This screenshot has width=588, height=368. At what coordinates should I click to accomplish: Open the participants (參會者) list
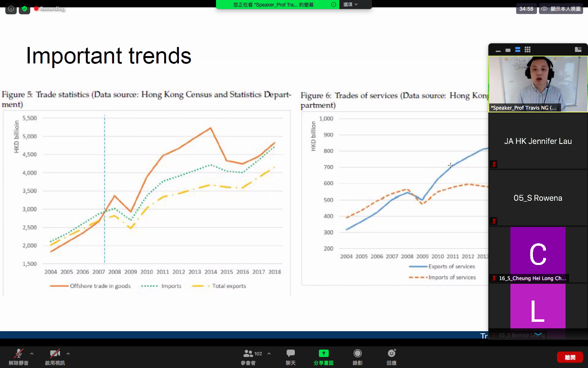248,357
